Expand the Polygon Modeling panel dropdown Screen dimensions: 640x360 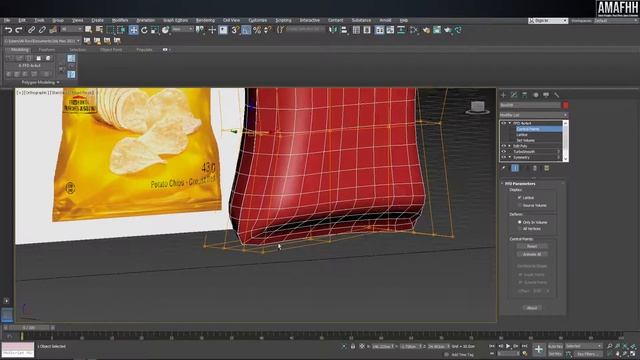coord(40,82)
